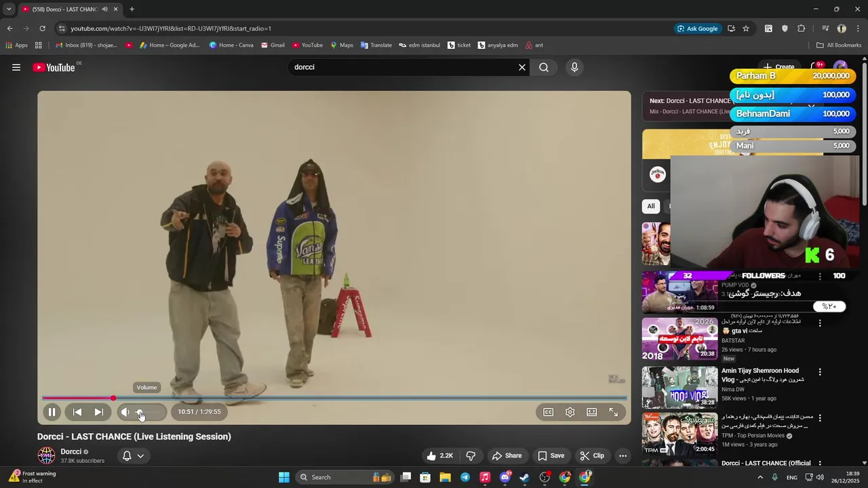Open the 2:00:45 TPM movie thumbnail
This screenshot has width=868, height=488.
[679, 433]
